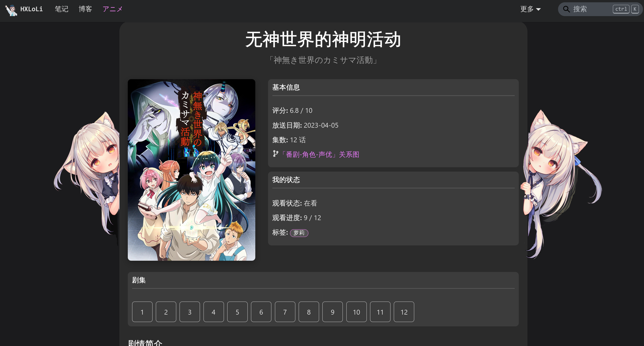Click the ctrl keyboard shortcut badge

621,9
